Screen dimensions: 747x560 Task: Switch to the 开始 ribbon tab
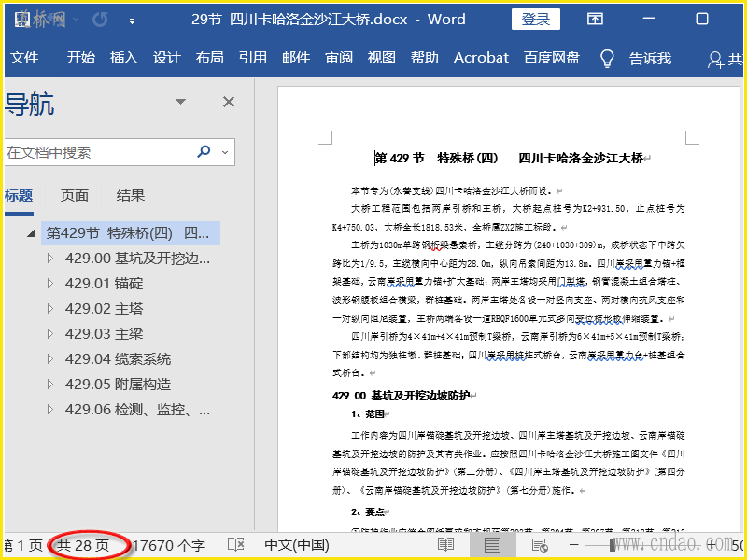[80, 58]
